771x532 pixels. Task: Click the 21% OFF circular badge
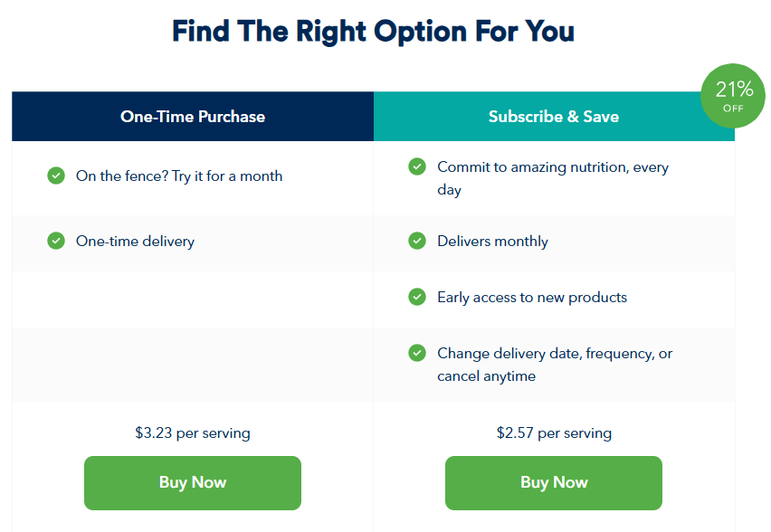coord(733,96)
